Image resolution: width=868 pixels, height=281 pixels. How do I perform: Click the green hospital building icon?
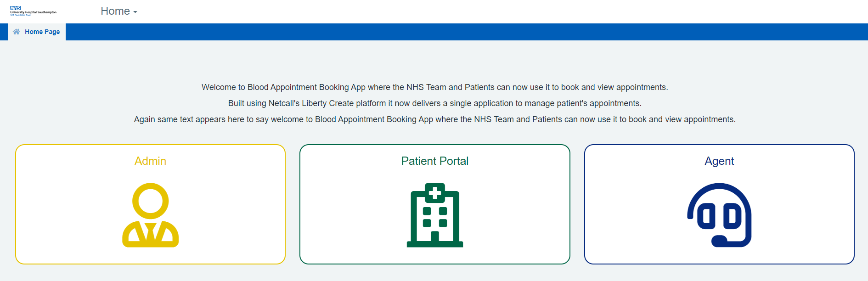[434, 215]
